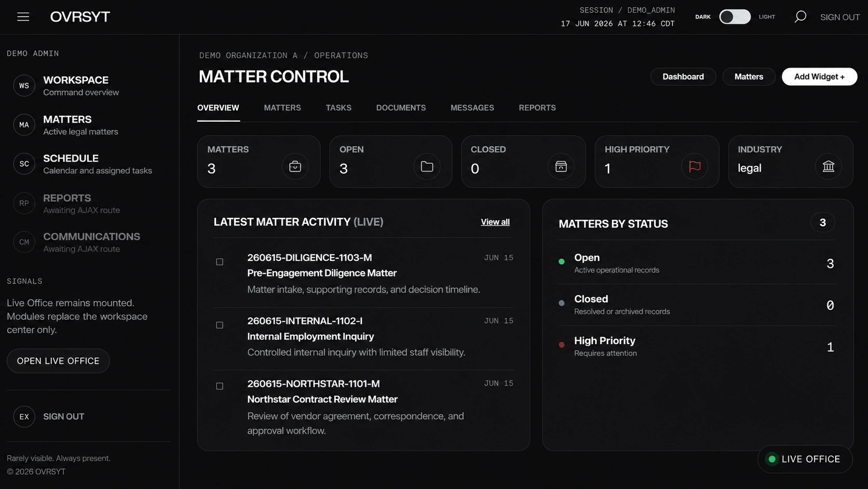This screenshot has height=489, width=868.
Task: Click the gray dot beside Closed status
Action: pos(561,303)
